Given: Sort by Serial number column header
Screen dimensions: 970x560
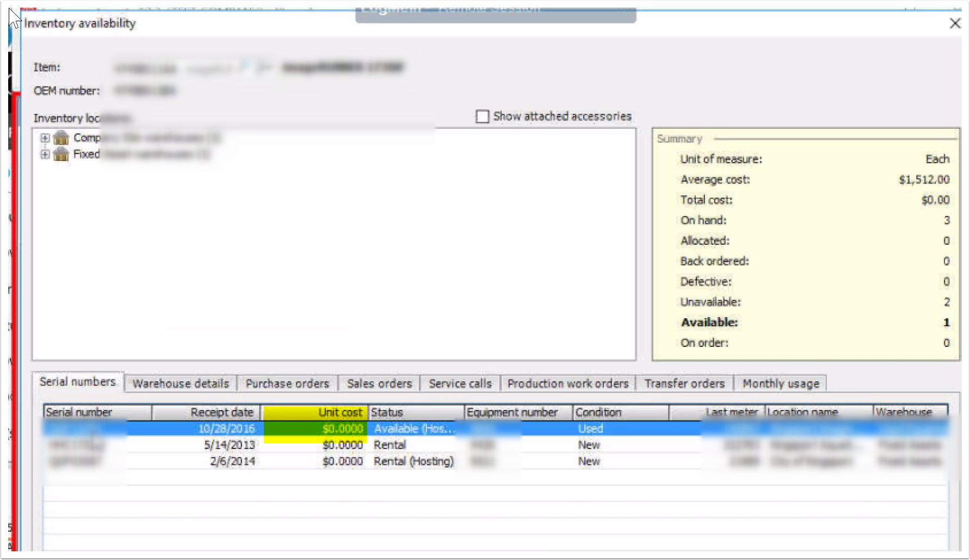Looking at the screenshot, I should [97, 413].
